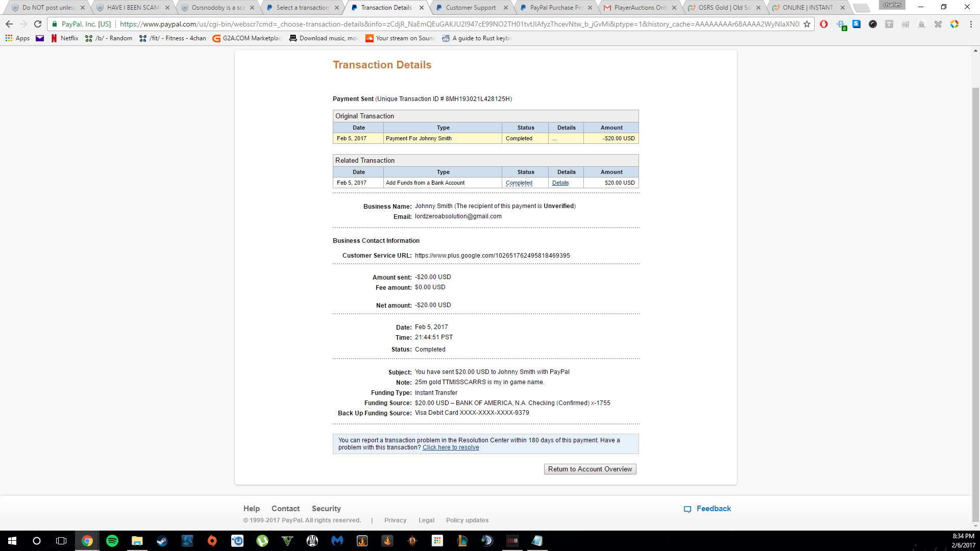
Task: Bookmark this page with star icon
Action: pos(807,24)
